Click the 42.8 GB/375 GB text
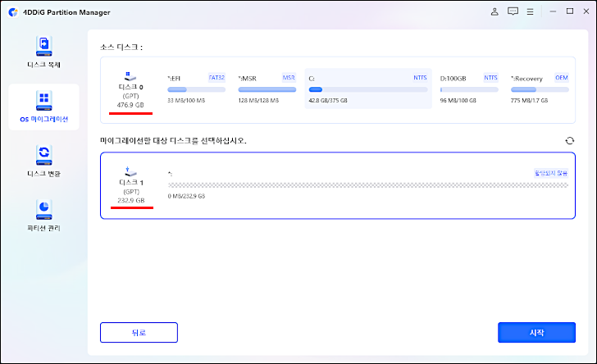This screenshot has height=364, width=597. click(x=328, y=101)
